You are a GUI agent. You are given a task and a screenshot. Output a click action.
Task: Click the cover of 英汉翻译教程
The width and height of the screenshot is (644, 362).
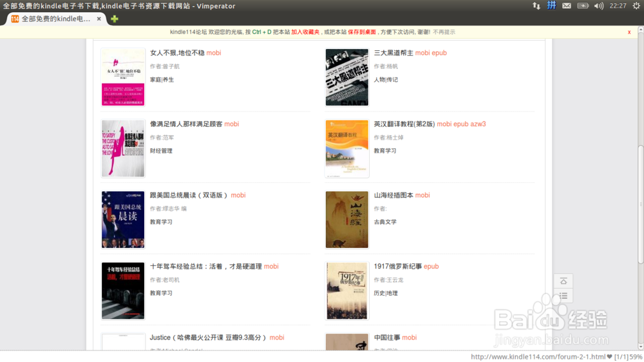(347, 148)
